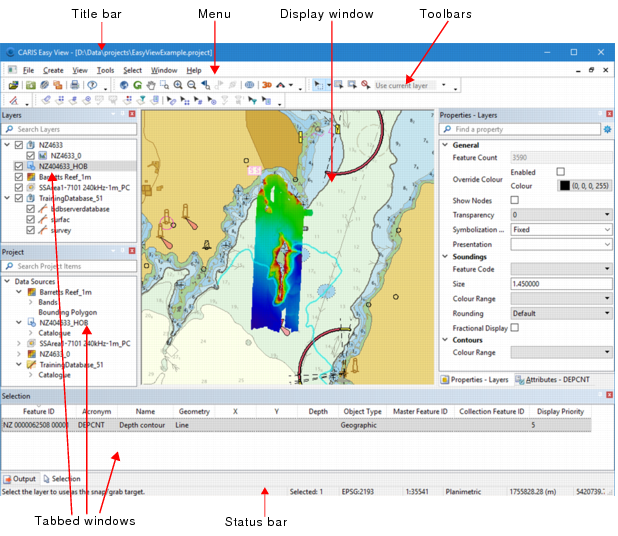This screenshot has width=618, height=536.
Task: Expand the Bands node under Barretts Reef_1m
Action: point(29,301)
